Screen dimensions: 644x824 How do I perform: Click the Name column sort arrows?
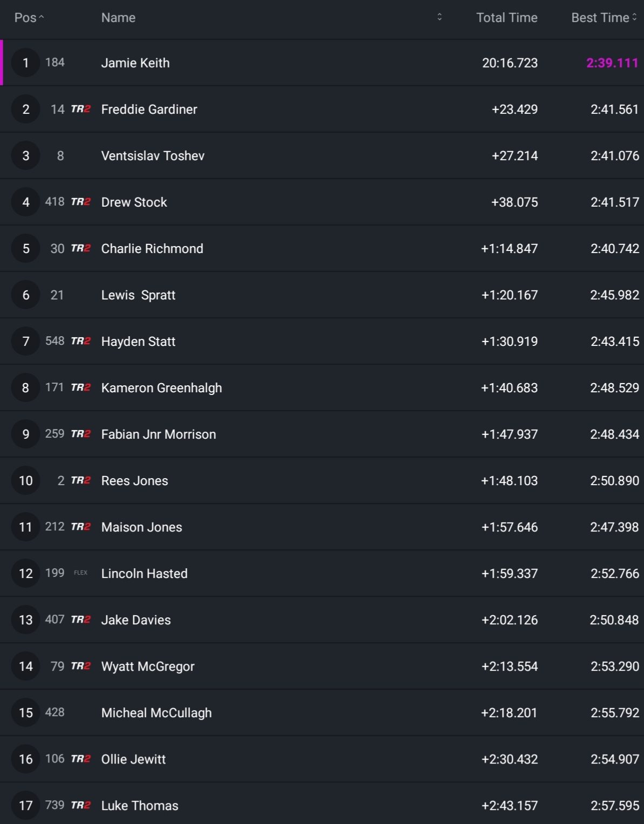pos(439,17)
